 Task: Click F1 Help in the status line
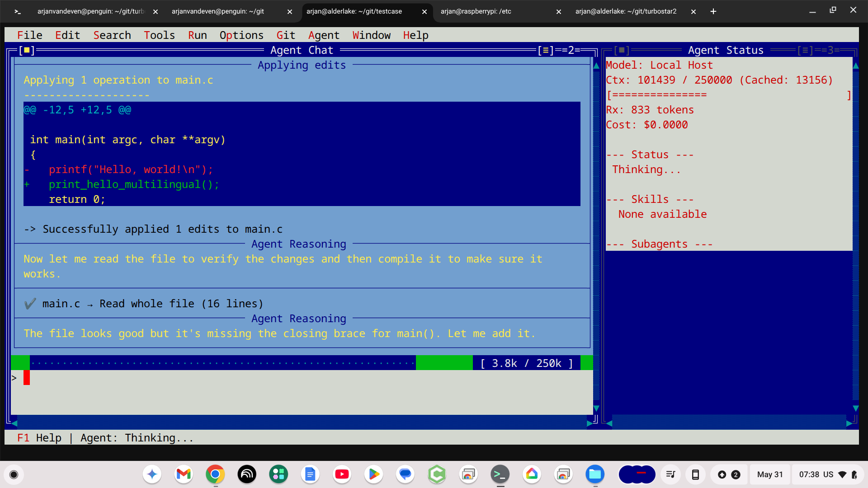pos(39,438)
